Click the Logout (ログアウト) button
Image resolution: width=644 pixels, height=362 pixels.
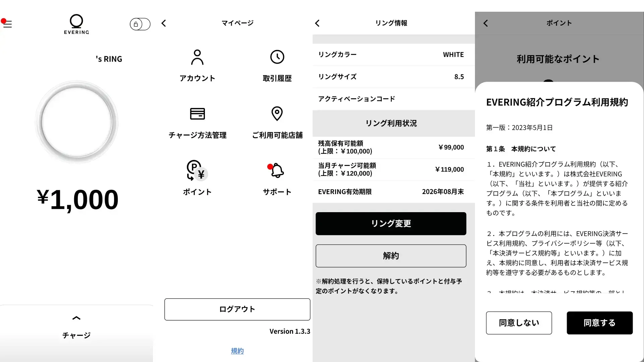click(x=237, y=309)
